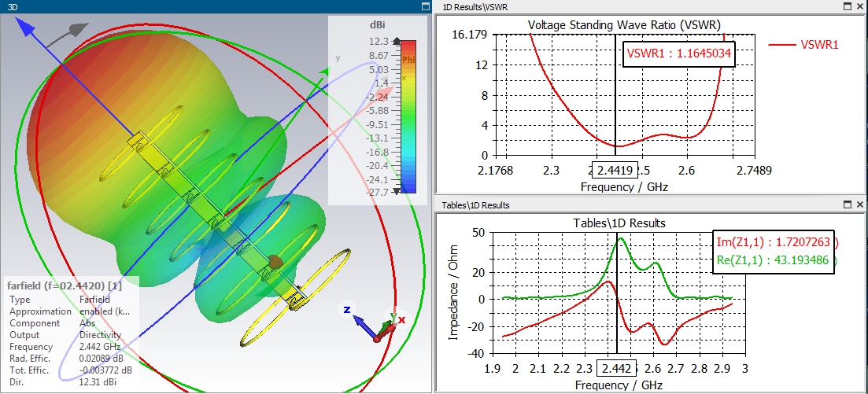Viewport: 868px width, 394px height.
Task: Click the 2.7489 x-axis maximum in VSWR plot
Action: [x=754, y=171]
